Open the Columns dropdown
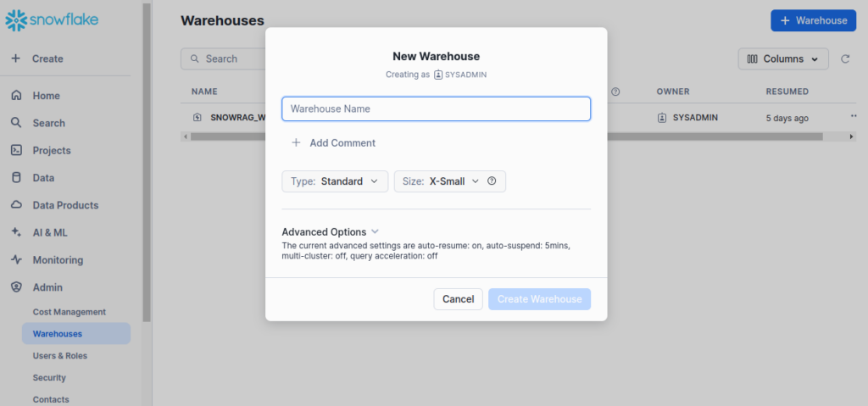Screen dimensions: 868x406 [783, 59]
